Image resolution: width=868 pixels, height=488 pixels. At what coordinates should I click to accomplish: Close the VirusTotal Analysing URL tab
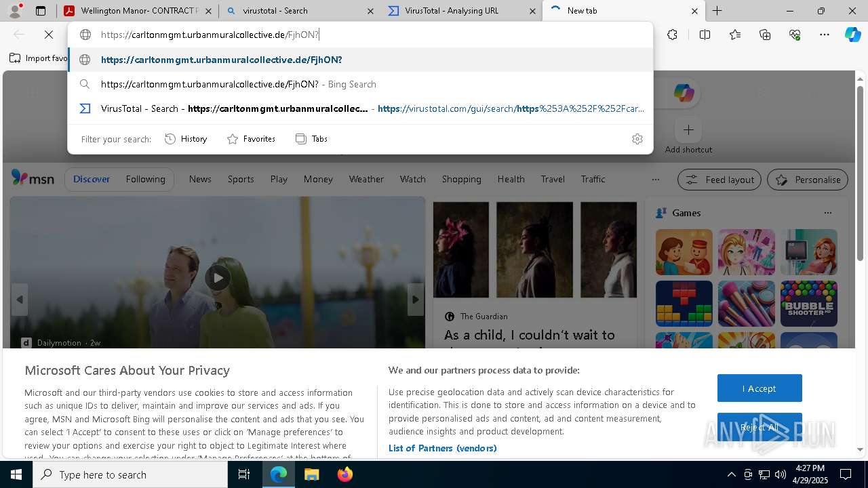pyautogui.click(x=533, y=11)
